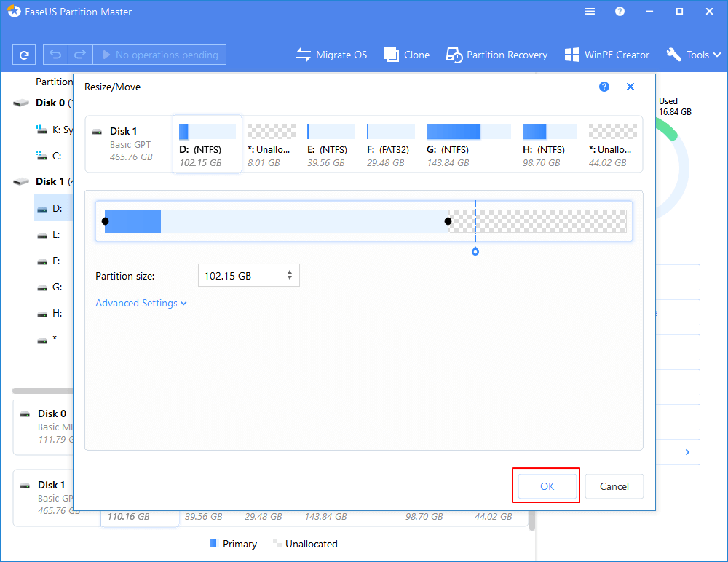Click the Redo arrow icon
The height and width of the screenshot is (562, 728).
point(80,55)
